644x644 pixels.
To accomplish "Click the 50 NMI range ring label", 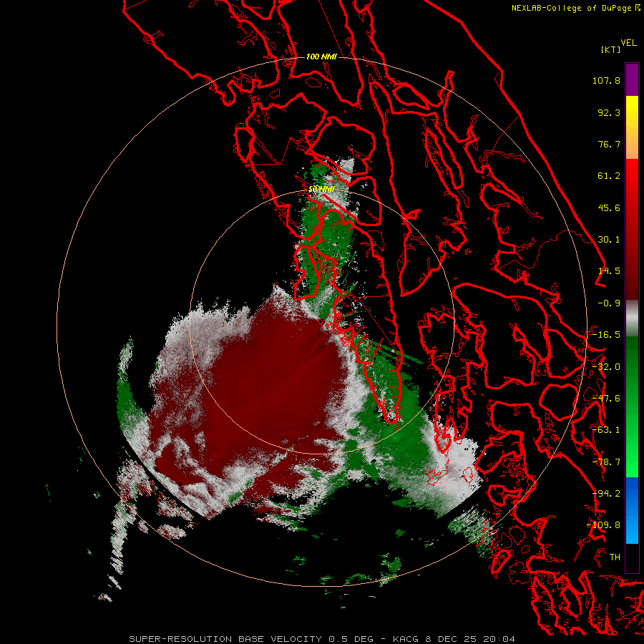I will [x=321, y=189].
